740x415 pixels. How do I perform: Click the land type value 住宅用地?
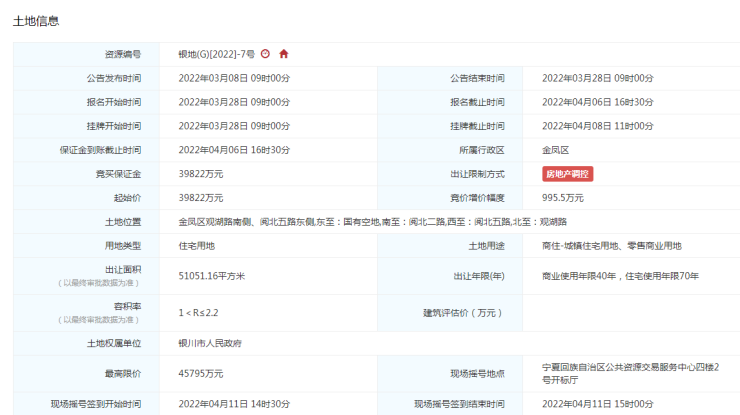(x=197, y=246)
